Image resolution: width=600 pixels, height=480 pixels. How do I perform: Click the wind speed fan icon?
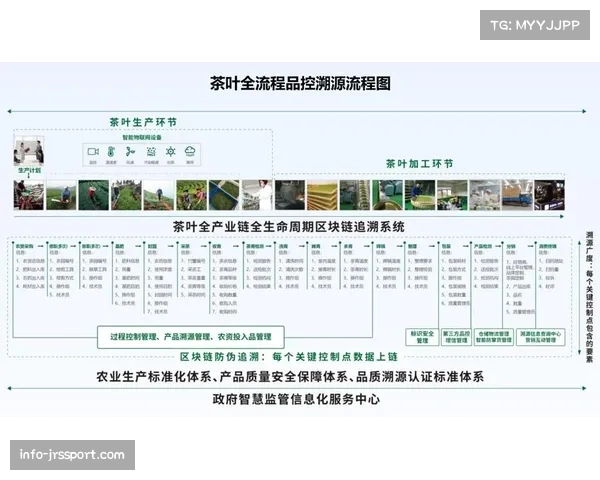[x=130, y=152]
